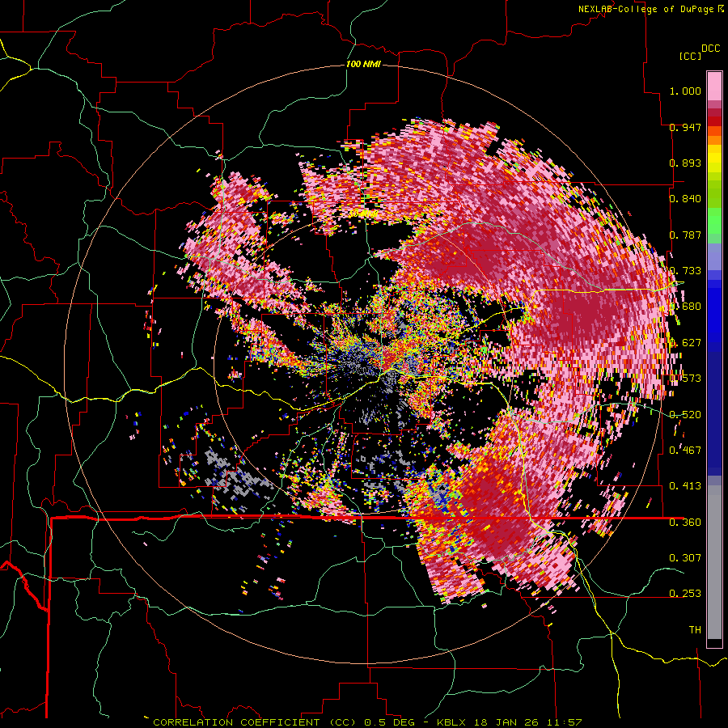
Task: Select the 0.680 scale label
Action: pyautogui.click(x=685, y=307)
